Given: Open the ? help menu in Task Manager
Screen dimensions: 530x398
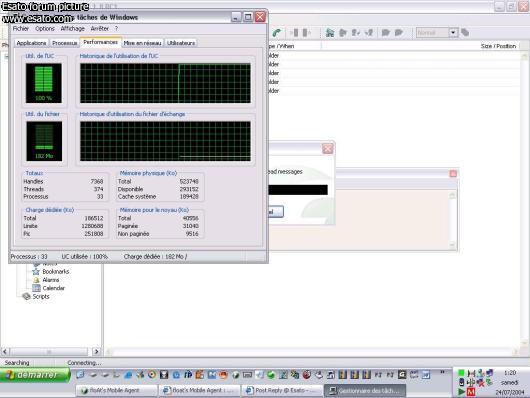Looking at the screenshot, I should point(116,29).
